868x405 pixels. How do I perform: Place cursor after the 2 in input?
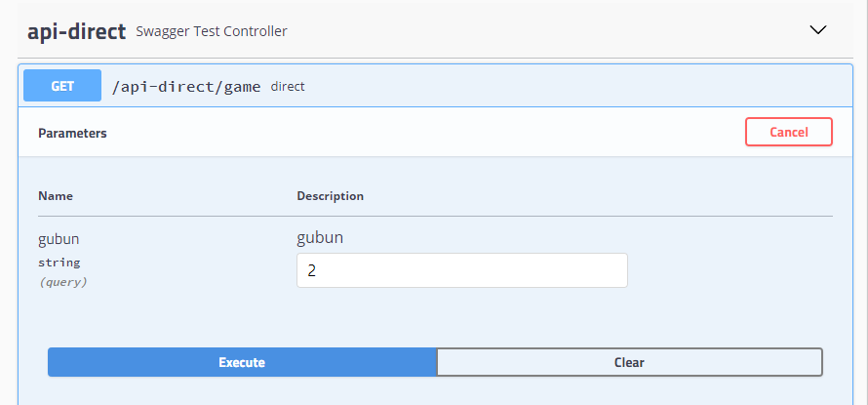(317, 271)
